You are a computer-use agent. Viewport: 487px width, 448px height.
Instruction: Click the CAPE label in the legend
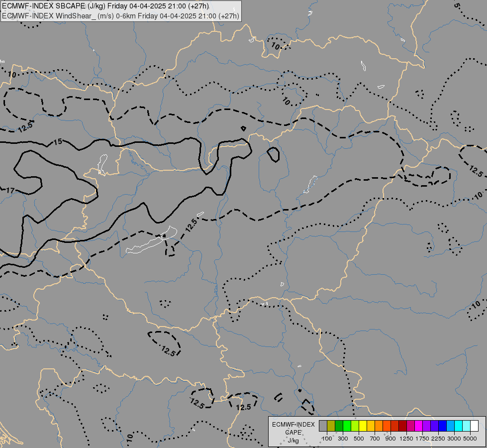coord(293,433)
